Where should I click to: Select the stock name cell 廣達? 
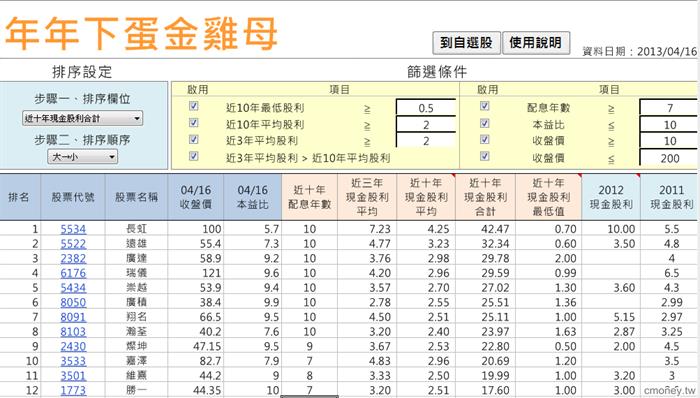point(136,258)
